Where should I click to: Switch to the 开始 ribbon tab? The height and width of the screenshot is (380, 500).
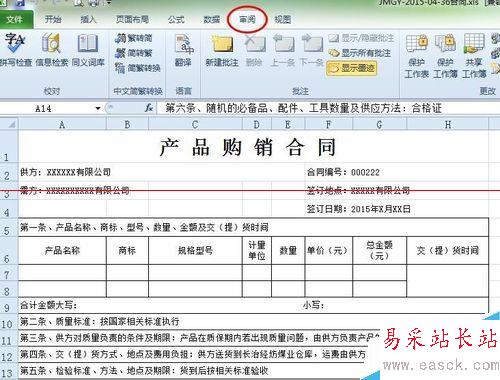[53, 20]
